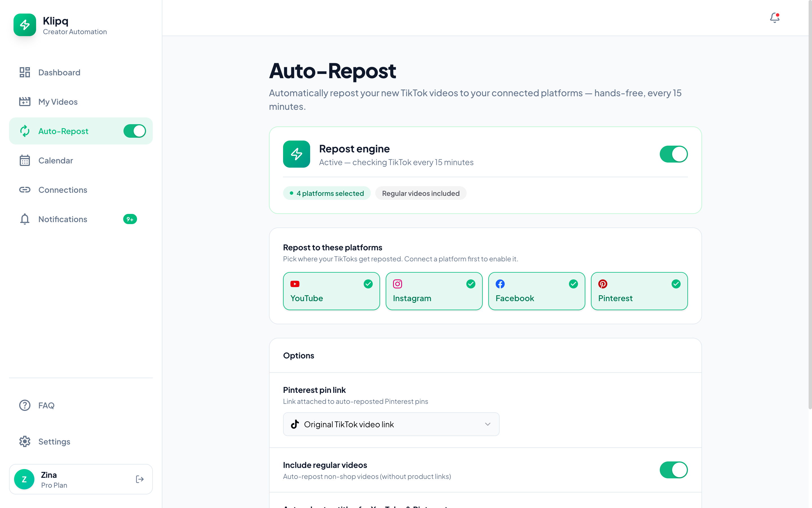Toggle Auto-Repost switch in sidebar
The height and width of the screenshot is (508, 812).
tap(134, 131)
